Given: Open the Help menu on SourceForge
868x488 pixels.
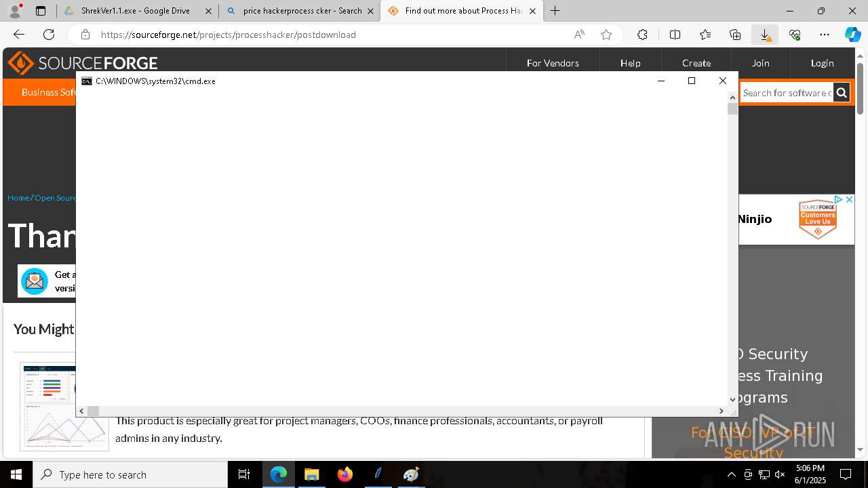Looking at the screenshot, I should (x=630, y=63).
